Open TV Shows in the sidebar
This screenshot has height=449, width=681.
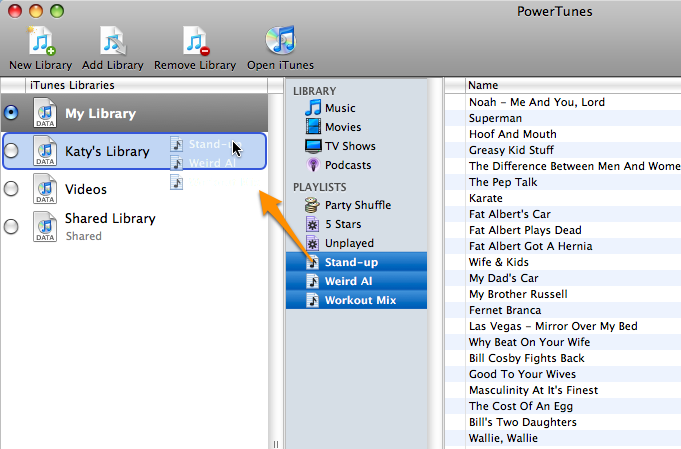tap(349, 146)
